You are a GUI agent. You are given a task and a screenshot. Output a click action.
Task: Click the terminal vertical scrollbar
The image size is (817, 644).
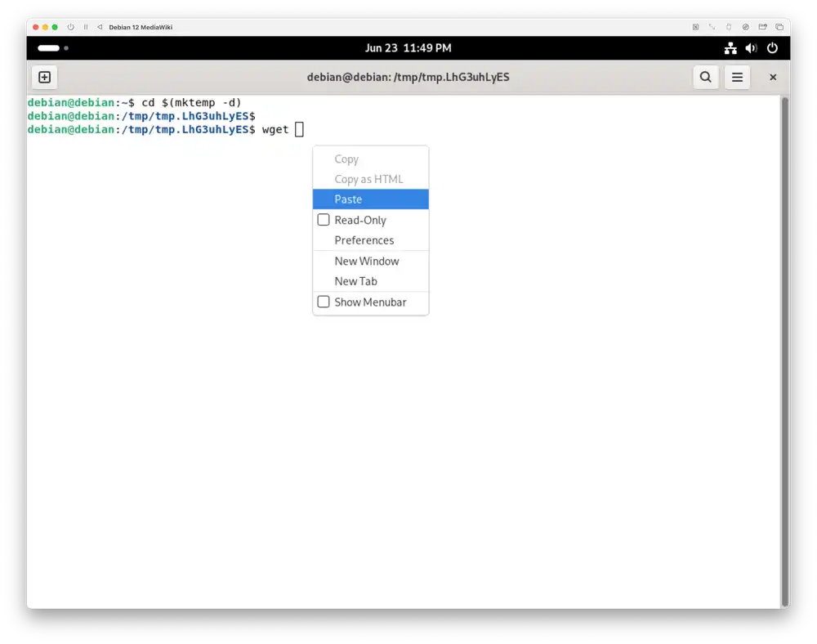point(784,351)
